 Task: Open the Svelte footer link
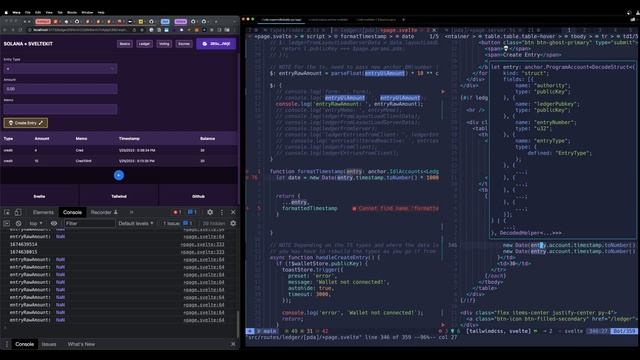click(x=39, y=196)
